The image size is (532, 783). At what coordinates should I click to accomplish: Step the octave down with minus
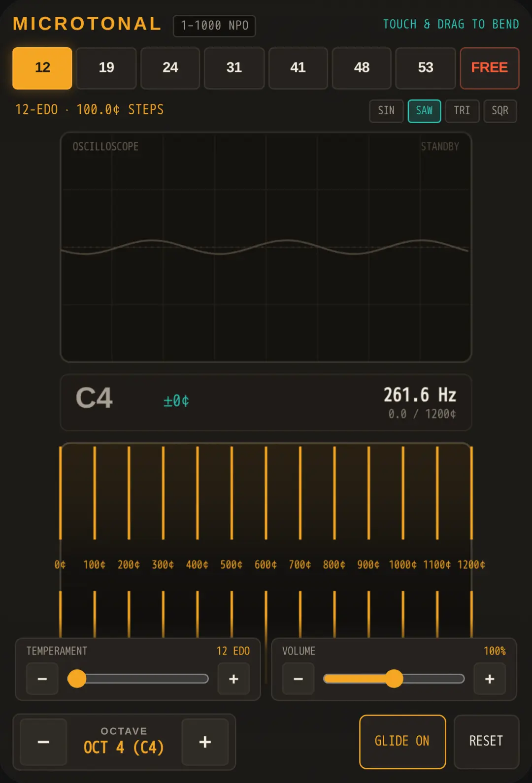point(43,742)
